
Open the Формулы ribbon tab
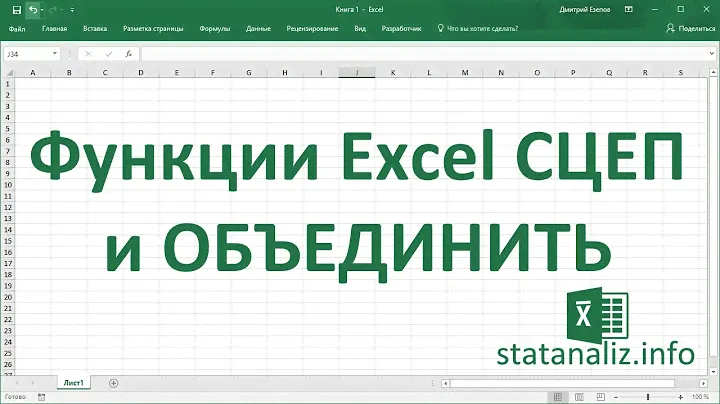click(214, 30)
